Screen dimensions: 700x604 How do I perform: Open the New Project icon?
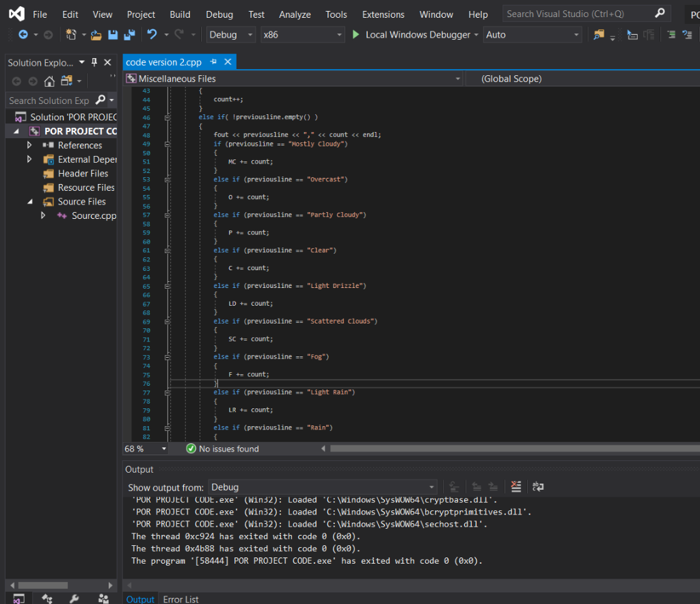point(71,34)
